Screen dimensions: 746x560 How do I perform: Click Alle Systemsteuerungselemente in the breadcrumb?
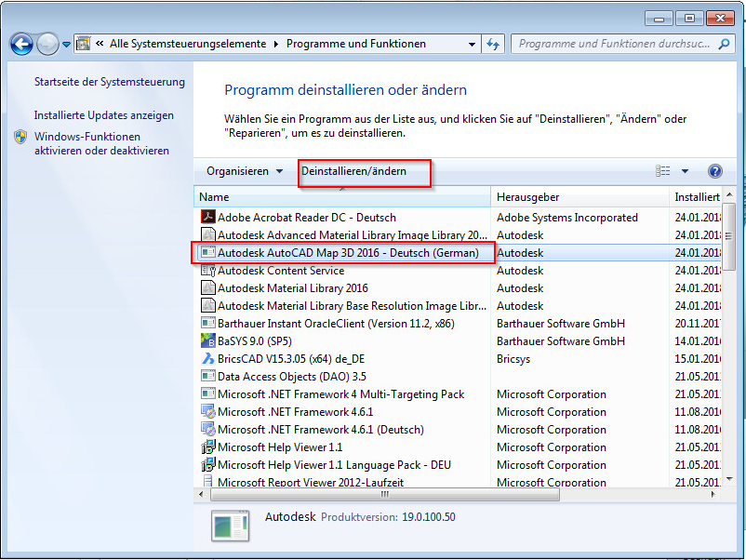pos(187,44)
